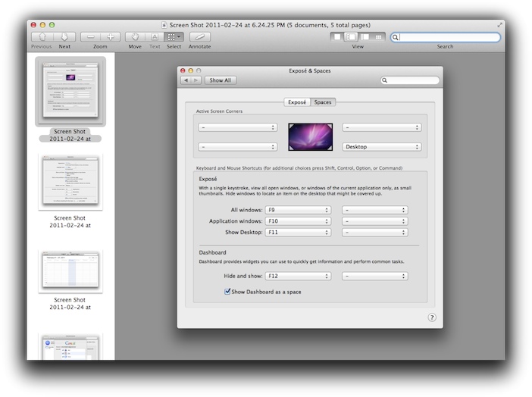Switch to thumbnails sidebar view mode

[x=351, y=36]
